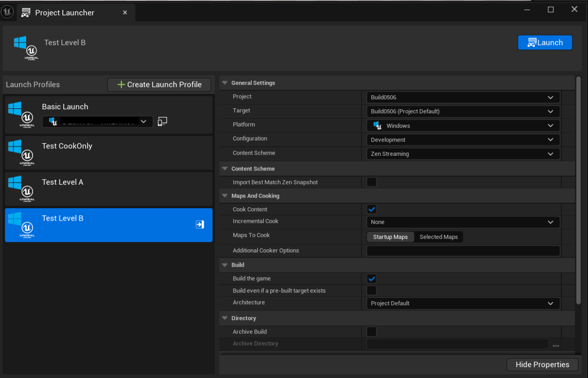Viewport: 588px width, 378px height.
Task: Select the Selected Maps option
Action: (x=439, y=237)
